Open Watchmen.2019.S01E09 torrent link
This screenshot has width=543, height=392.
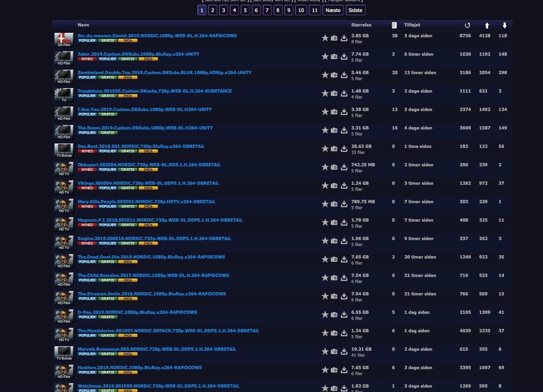pyautogui.click(x=158, y=386)
